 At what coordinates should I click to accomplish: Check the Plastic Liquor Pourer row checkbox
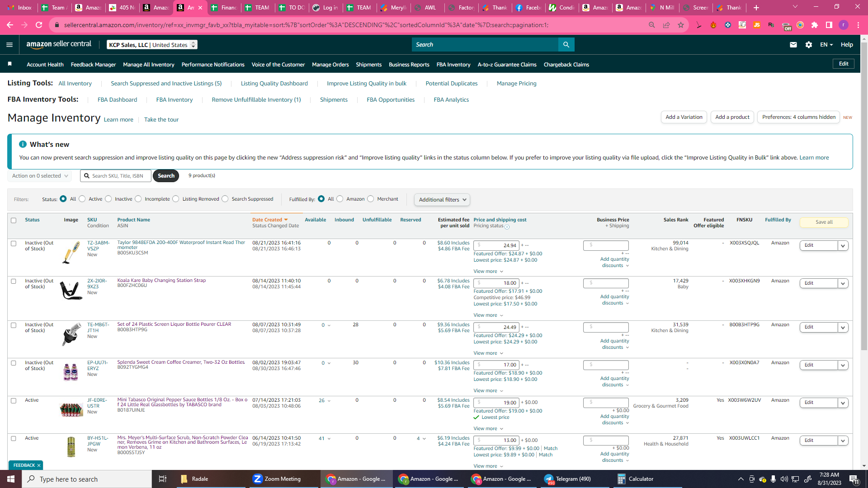click(14, 325)
